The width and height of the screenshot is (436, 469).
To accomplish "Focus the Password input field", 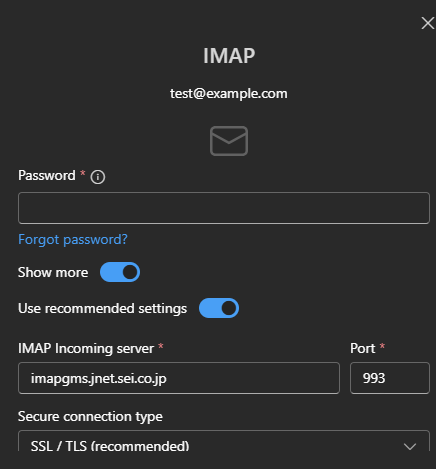I will 224,208.
